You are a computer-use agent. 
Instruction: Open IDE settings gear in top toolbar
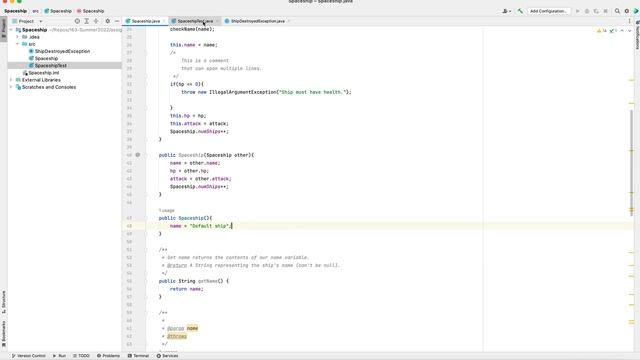click(627, 11)
